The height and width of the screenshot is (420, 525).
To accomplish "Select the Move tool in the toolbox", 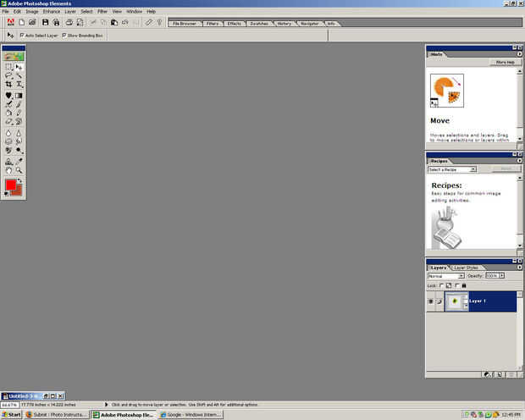I will 19,67.
